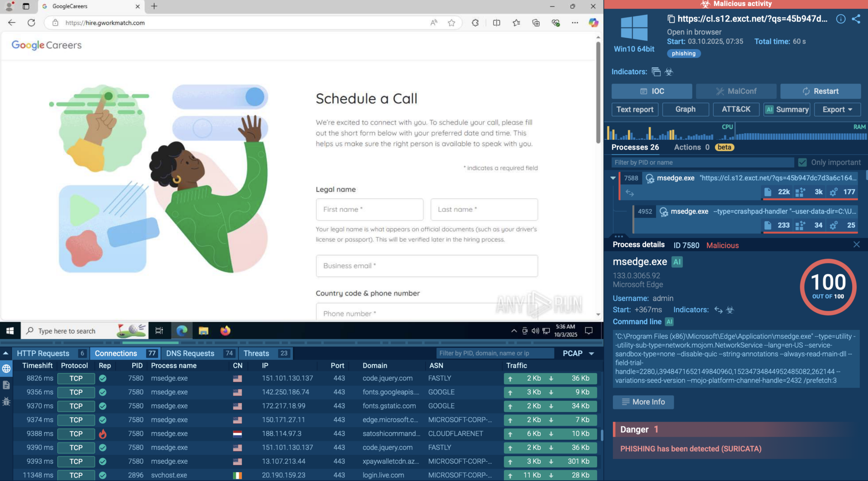
Task: Select the network globe icon in left sidebar
Action: tap(6, 368)
